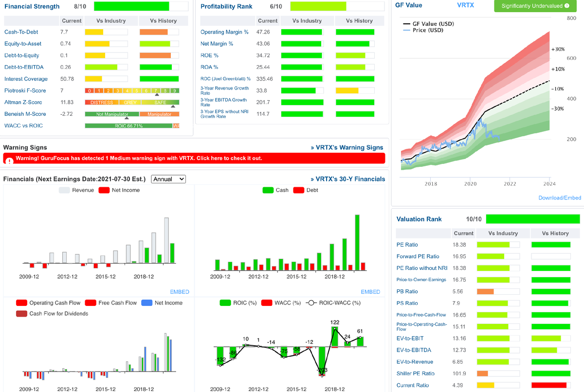The image size is (584, 392).
Task: Click the question mark icon beside Significantly Undervalued
Action: [567, 6]
